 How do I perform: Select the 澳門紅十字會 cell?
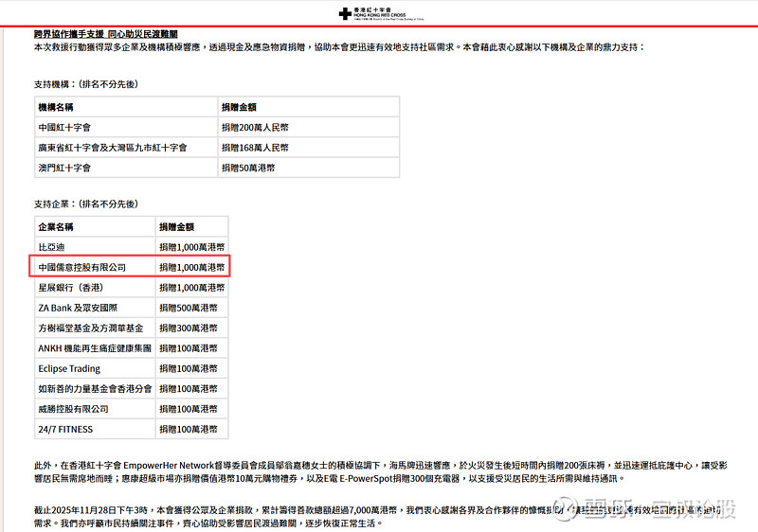coord(126,168)
